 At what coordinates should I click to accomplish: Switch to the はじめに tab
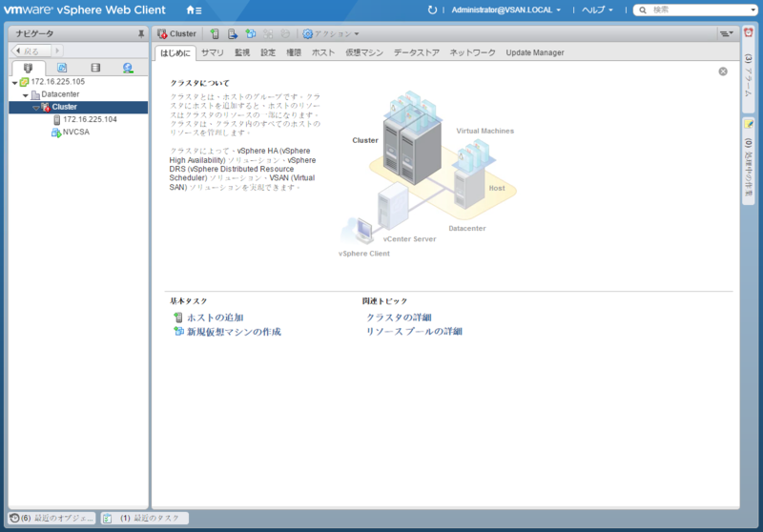(175, 53)
